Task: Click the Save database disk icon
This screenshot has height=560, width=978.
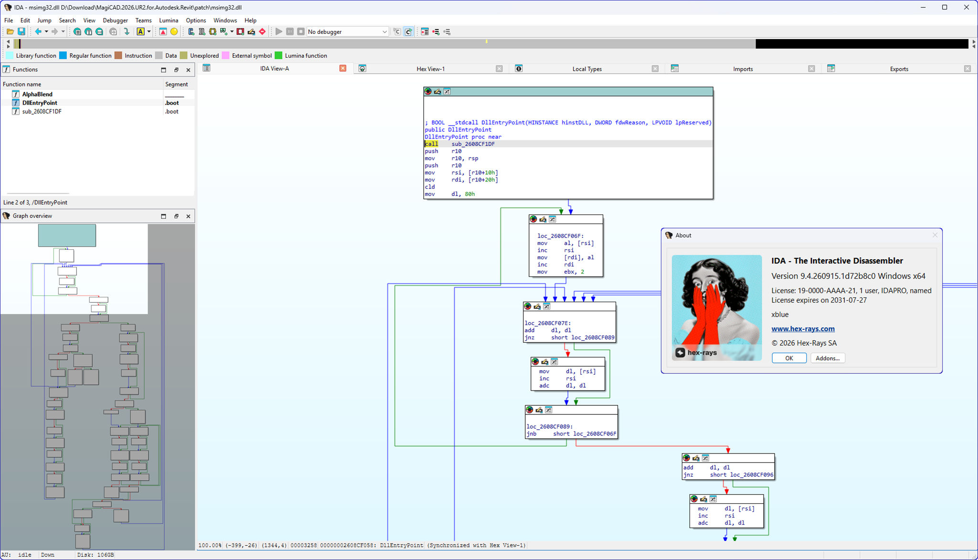Action: 21,32
